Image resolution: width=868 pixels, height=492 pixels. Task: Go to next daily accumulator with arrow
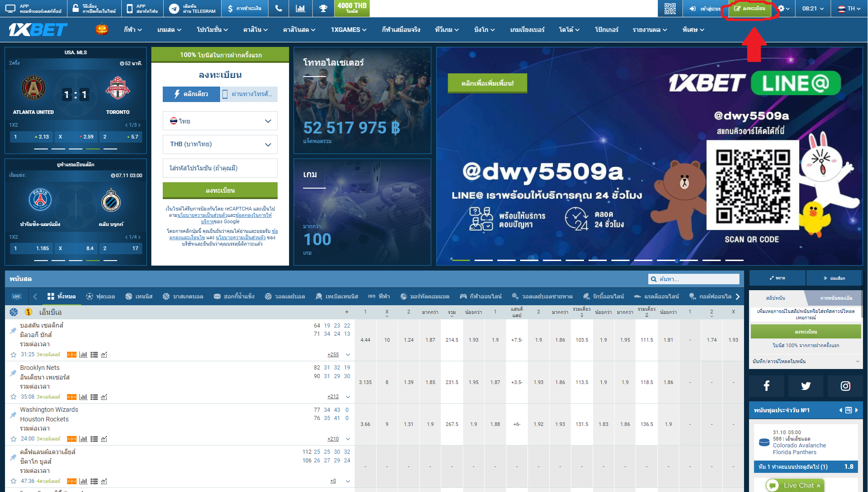pyautogui.click(x=857, y=410)
